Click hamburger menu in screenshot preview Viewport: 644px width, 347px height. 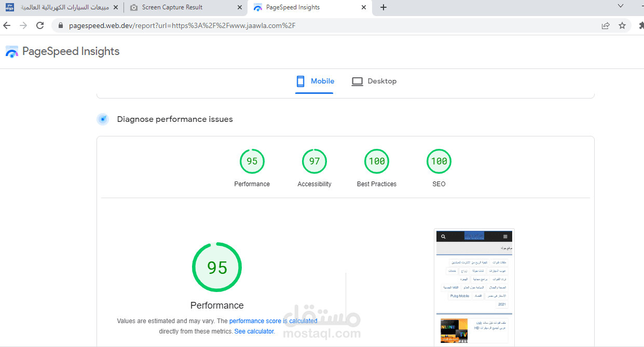click(x=505, y=237)
